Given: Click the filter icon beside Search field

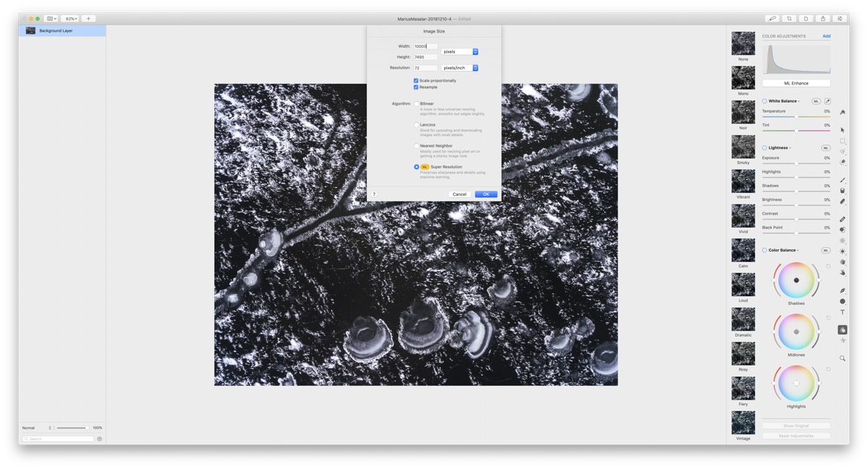Looking at the screenshot, I should 100,439.
